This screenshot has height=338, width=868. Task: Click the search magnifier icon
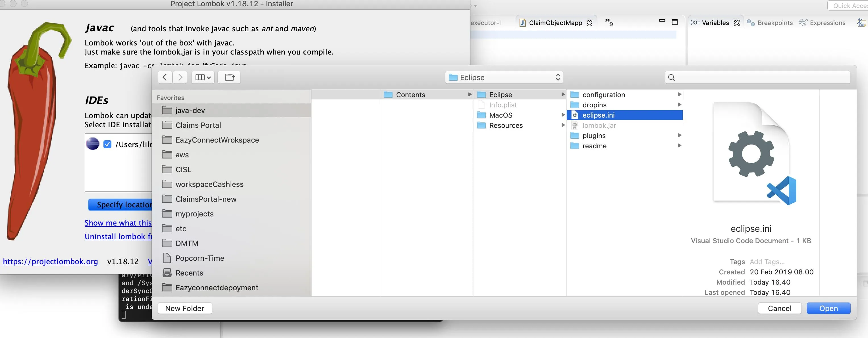pos(672,78)
